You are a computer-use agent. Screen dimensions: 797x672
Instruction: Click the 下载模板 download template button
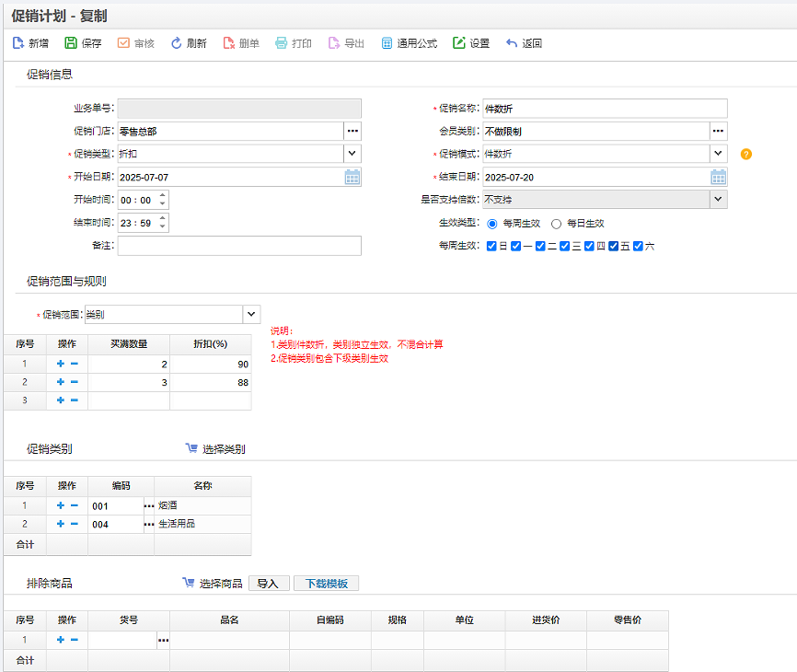point(327,584)
